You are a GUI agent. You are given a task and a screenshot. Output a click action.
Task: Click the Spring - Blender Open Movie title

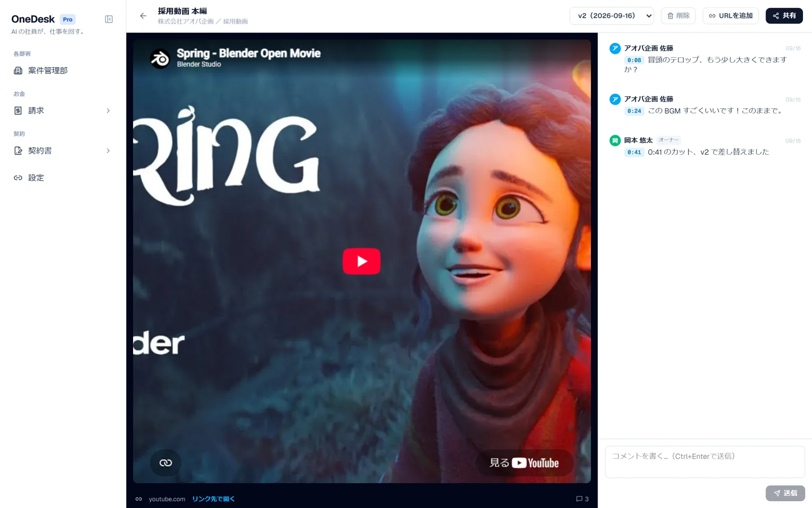(x=249, y=53)
